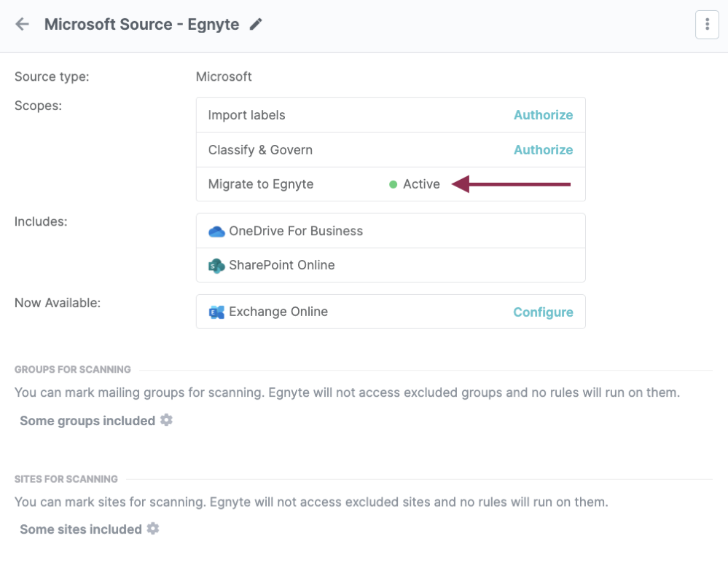
Task: Click the Import labels scope row
Action: (x=246, y=115)
